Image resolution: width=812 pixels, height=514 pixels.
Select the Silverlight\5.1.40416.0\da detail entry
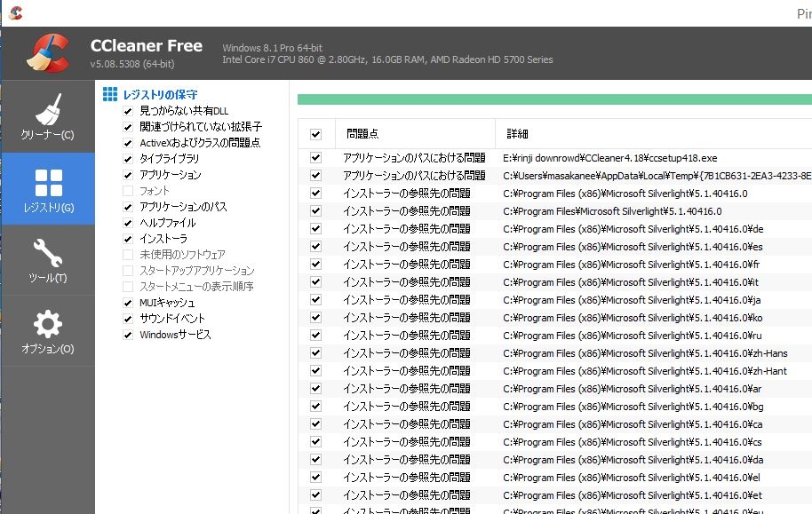tap(633, 460)
